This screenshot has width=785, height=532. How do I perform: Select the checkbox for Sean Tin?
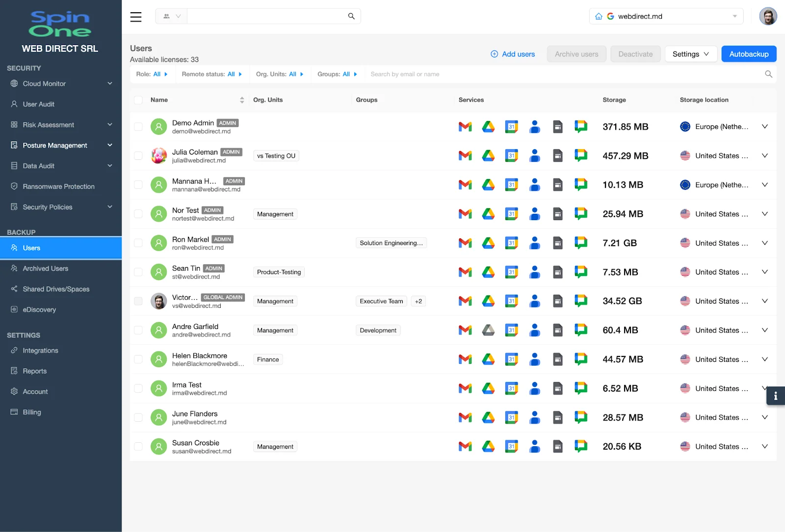138,272
